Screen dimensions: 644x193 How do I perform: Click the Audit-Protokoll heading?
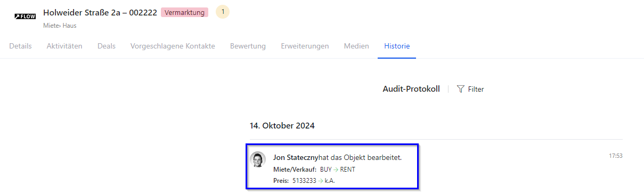pyautogui.click(x=411, y=89)
